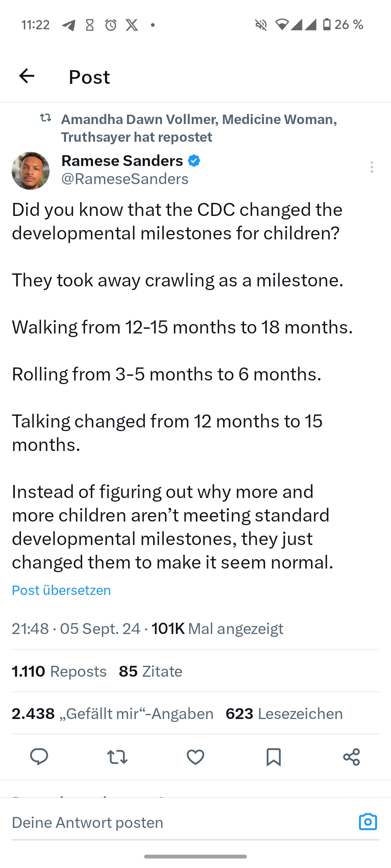Open the three-dot post options menu

coord(371,167)
